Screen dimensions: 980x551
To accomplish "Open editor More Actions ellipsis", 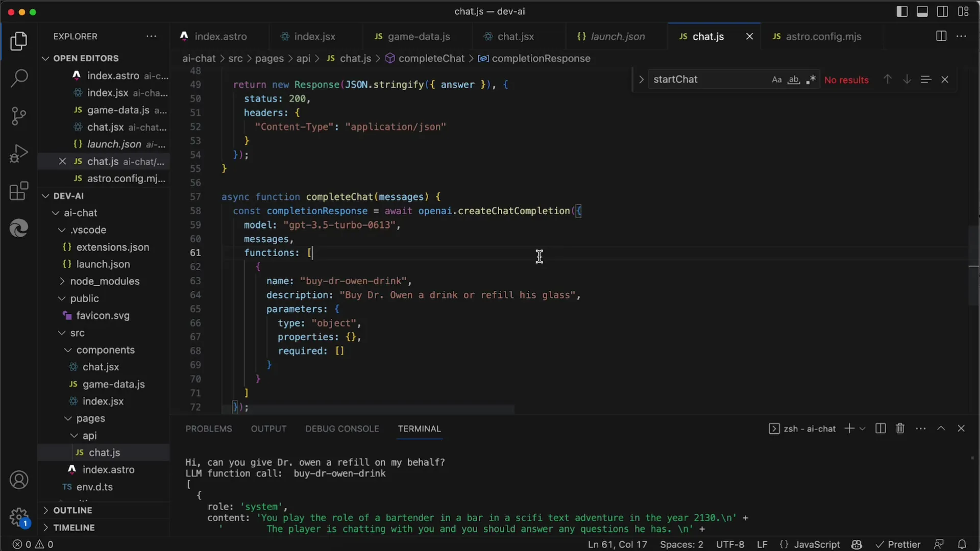I will click(961, 36).
